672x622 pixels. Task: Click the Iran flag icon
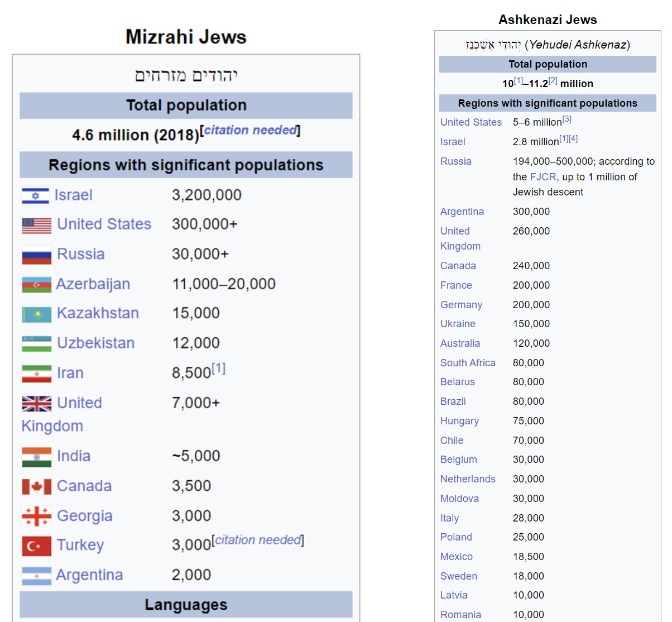[x=37, y=374]
